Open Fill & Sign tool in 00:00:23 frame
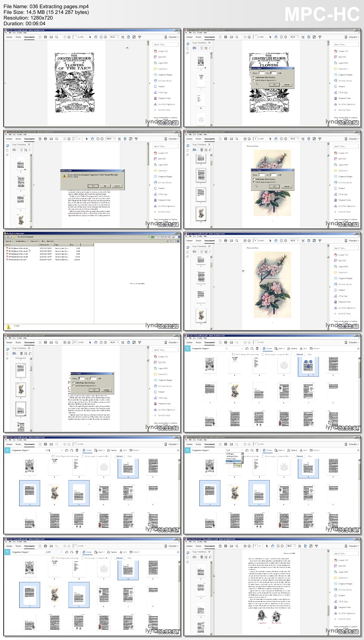 161,93
